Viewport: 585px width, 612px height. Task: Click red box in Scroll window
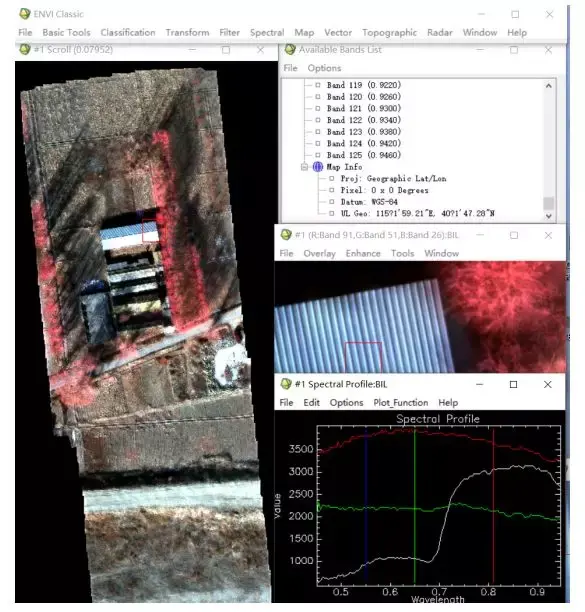coord(150,231)
